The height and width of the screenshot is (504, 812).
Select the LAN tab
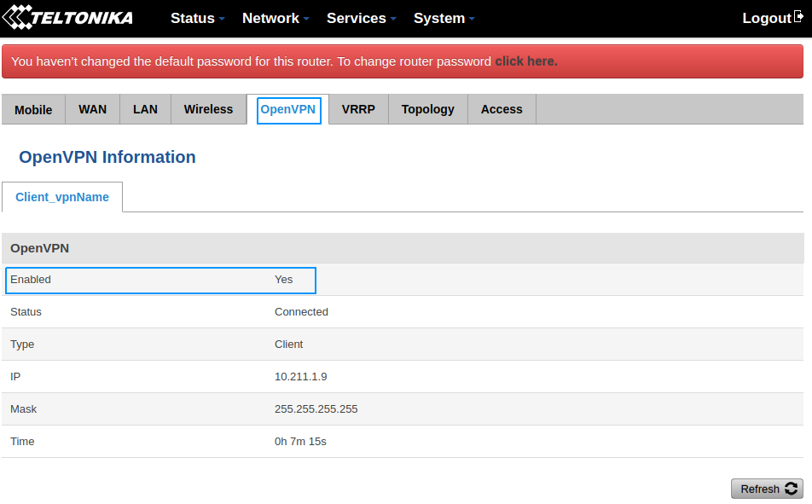145,109
